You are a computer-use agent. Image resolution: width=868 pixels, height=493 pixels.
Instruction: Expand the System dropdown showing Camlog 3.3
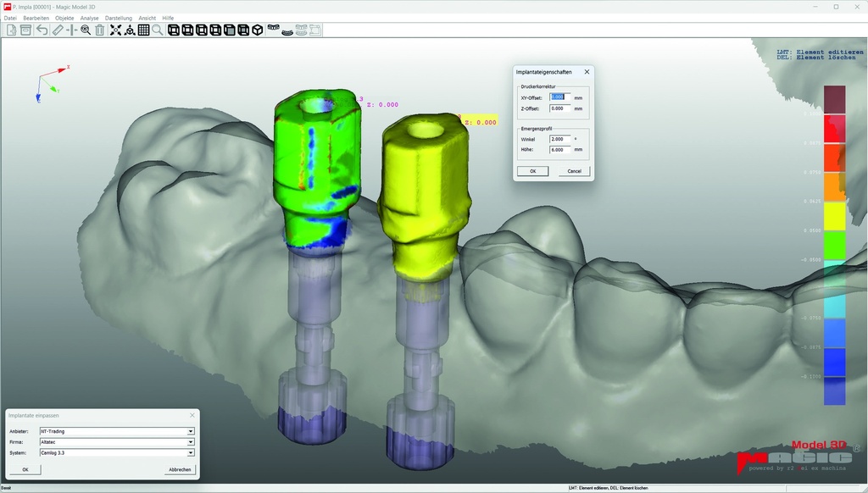click(191, 453)
